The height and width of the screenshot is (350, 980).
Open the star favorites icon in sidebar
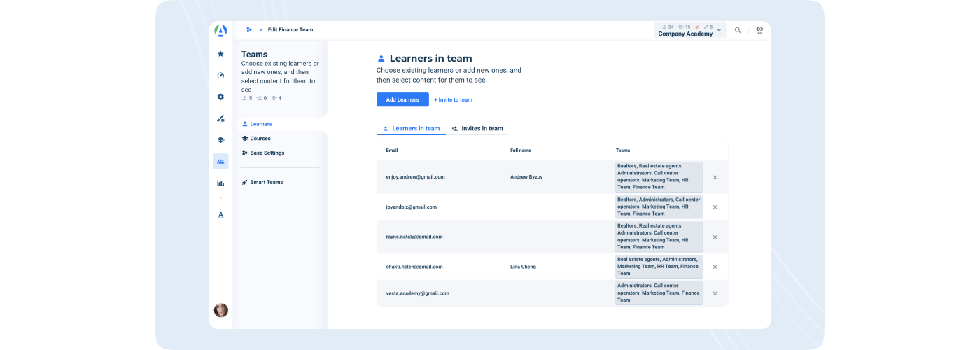220,54
